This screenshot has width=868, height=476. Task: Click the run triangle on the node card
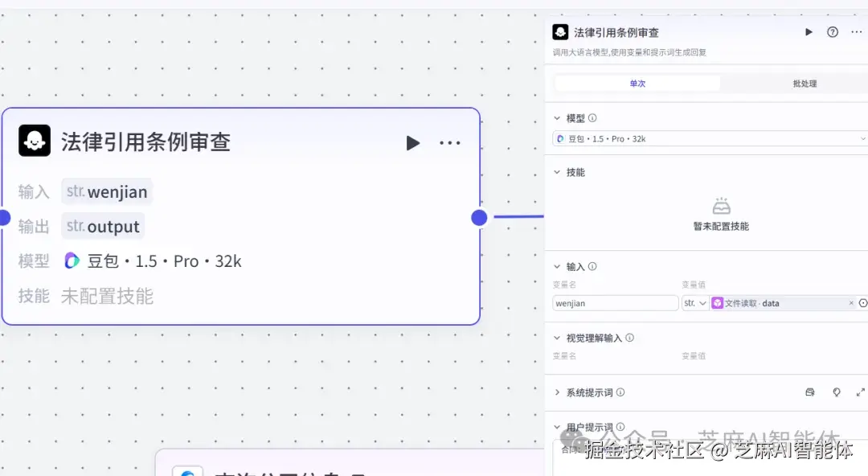pyautogui.click(x=413, y=143)
